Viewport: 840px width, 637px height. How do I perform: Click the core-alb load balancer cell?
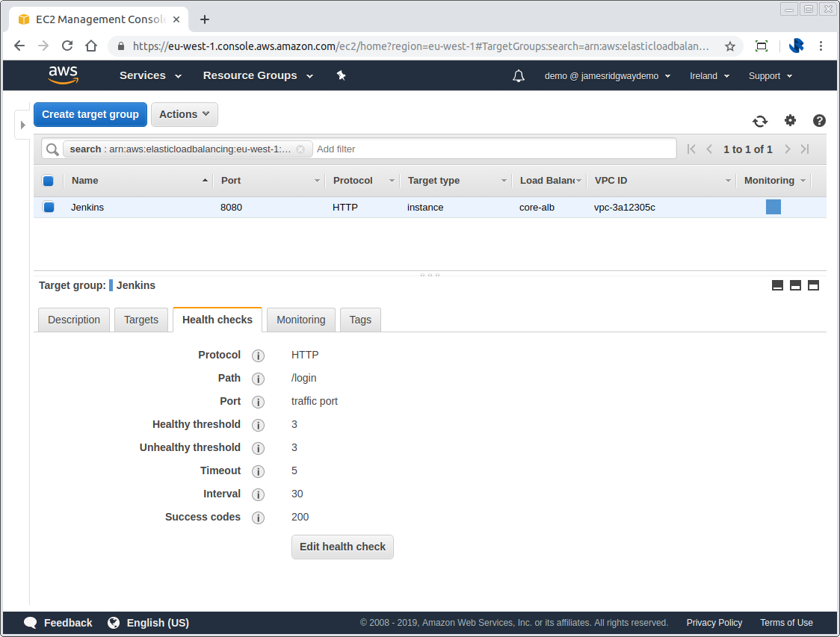[x=537, y=208]
